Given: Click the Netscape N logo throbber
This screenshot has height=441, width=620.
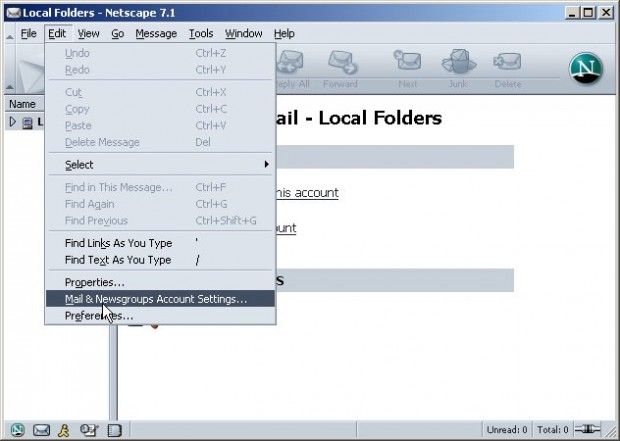Looking at the screenshot, I should click(x=586, y=69).
